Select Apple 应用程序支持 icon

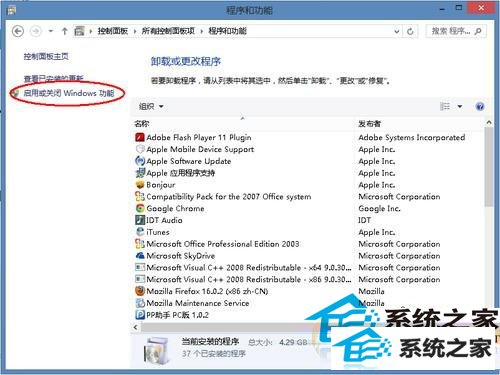tap(140, 173)
